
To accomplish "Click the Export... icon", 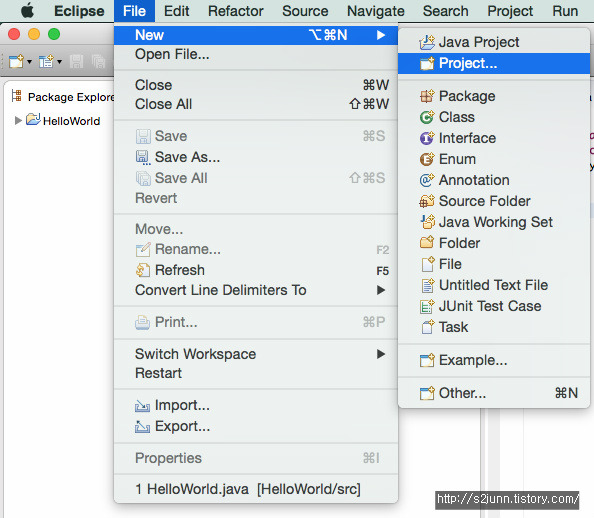I will [x=142, y=427].
